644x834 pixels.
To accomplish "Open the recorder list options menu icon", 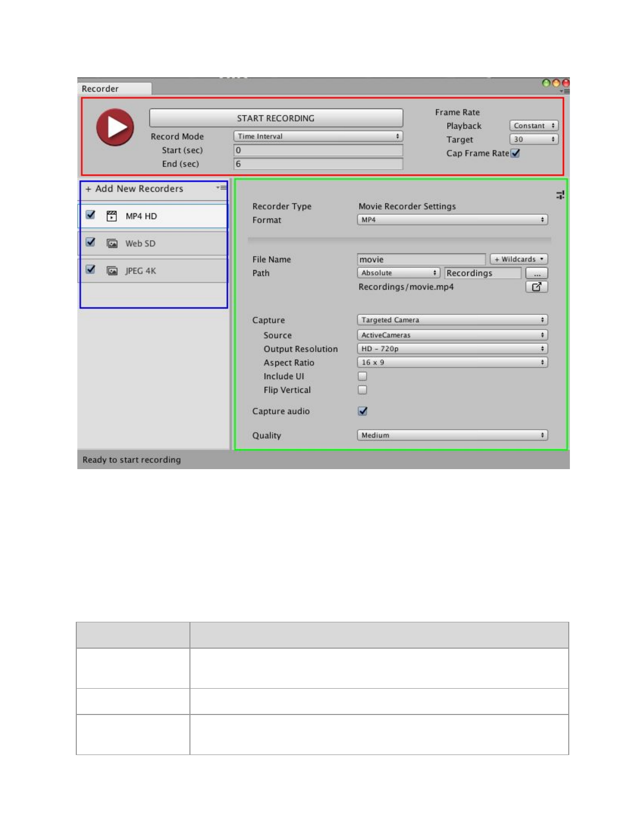I will 222,187.
